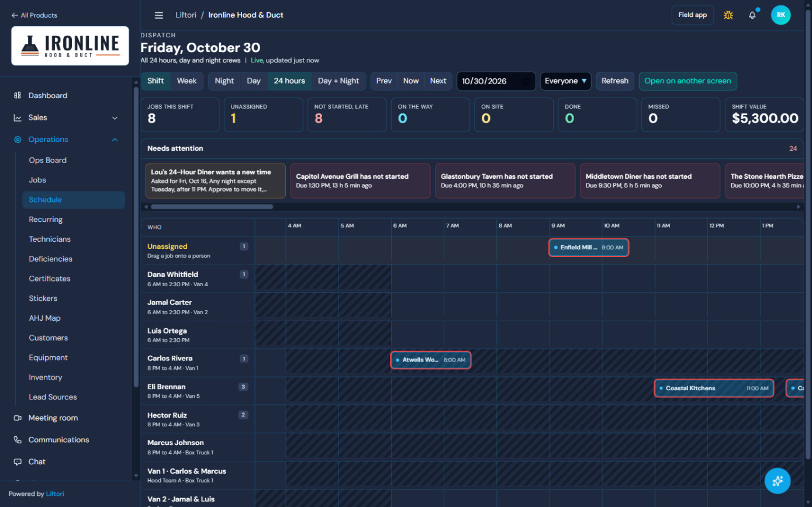Open the Coastal Kitchens job block
Viewport: 812px width, 507px height.
(x=714, y=388)
